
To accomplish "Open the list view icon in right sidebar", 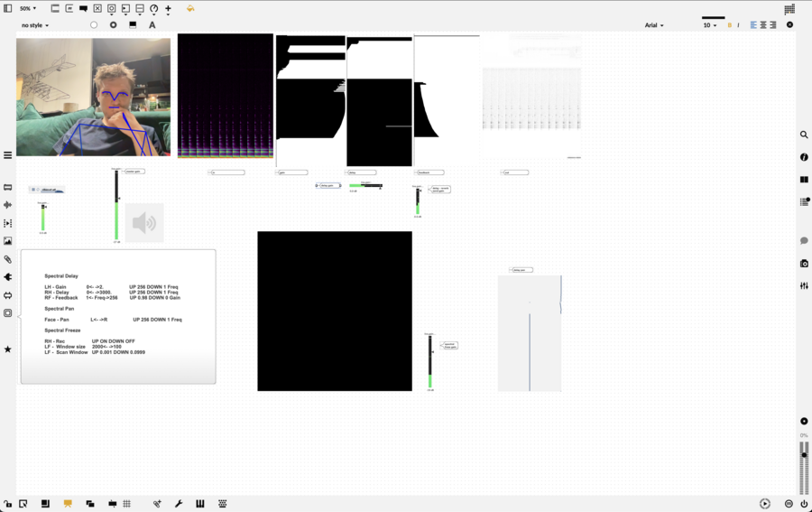I will [804, 201].
